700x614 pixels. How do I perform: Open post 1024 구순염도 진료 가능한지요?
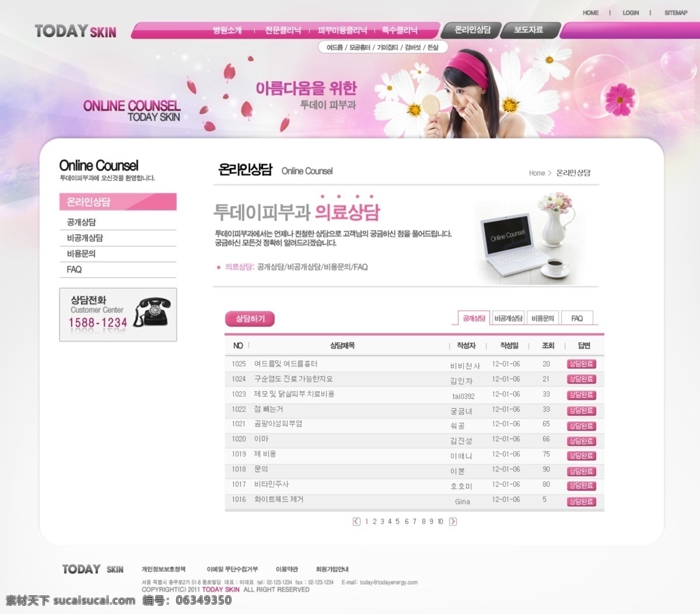(293, 379)
